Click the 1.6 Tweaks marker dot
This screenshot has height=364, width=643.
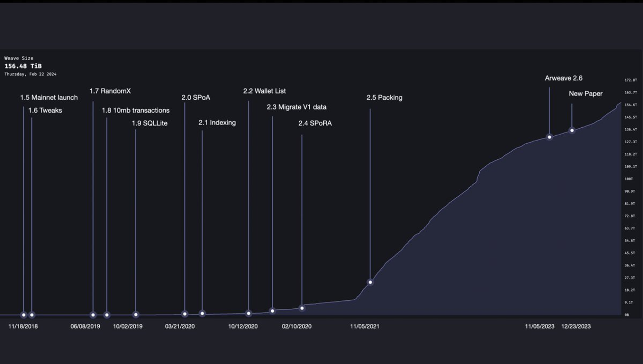pos(32,315)
